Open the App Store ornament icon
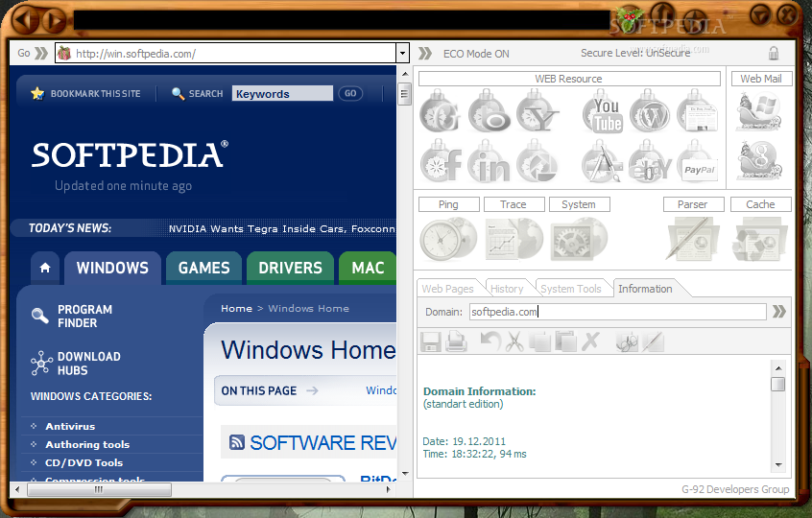This screenshot has height=518, width=812. 602,161
